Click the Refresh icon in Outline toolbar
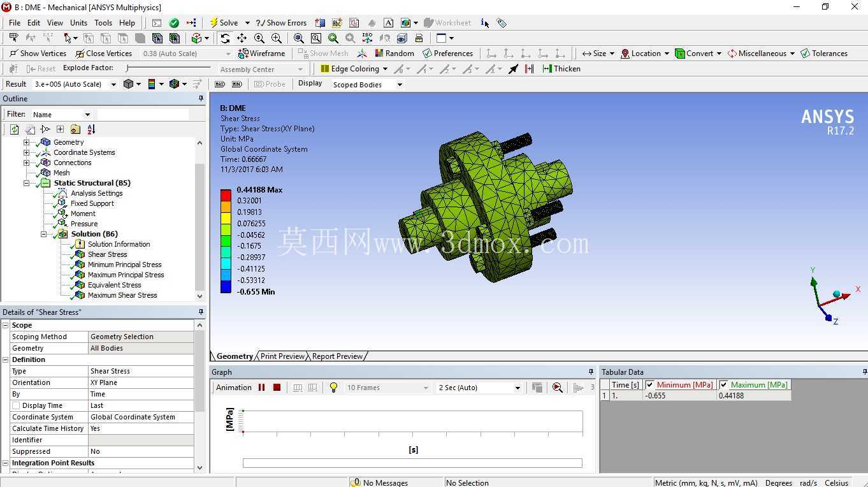Viewport: 868px width, 487px height. click(14, 129)
